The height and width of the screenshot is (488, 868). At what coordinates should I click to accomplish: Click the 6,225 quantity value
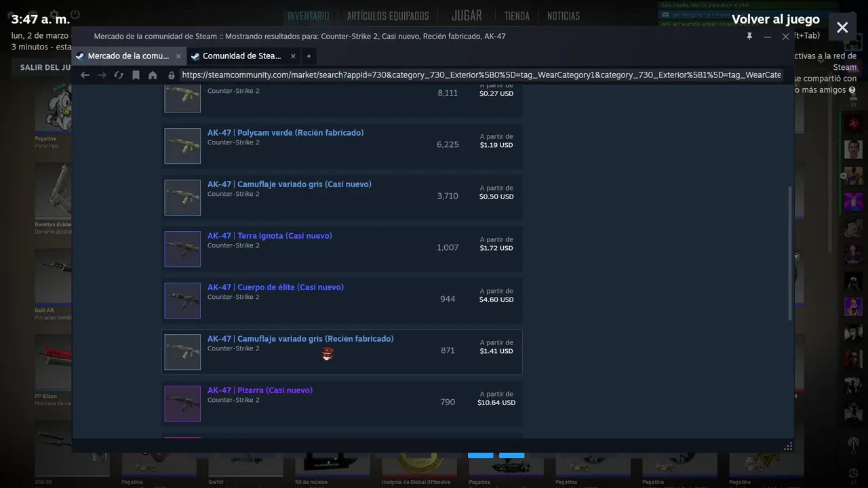pos(448,144)
